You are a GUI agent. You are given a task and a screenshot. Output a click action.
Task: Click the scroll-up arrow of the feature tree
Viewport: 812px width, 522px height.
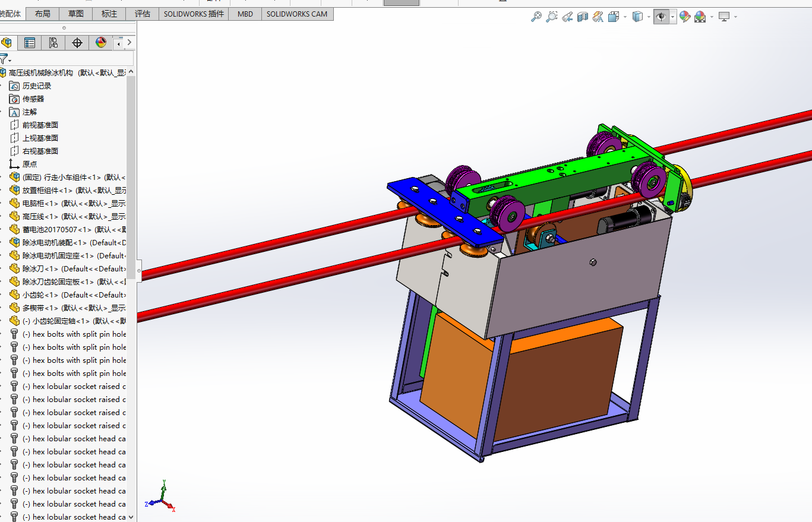(131, 72)
